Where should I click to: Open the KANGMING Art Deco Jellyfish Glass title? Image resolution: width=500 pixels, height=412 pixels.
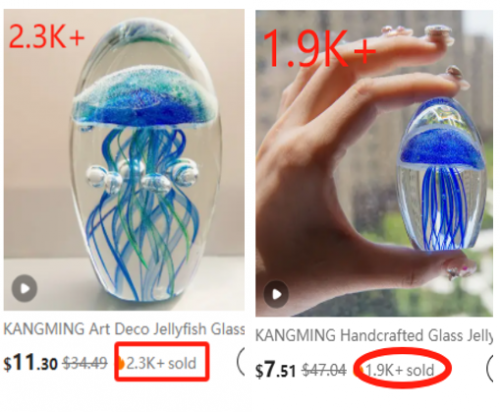(124, 329)
